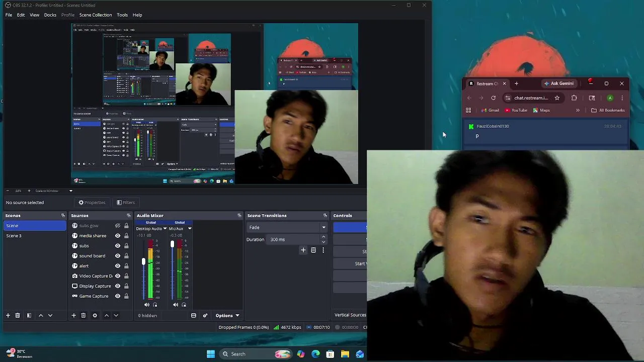Hide the 'sound board' source
Image resolution: width=644 pixels, height=362 pixels.
click(x=118, y=256)
